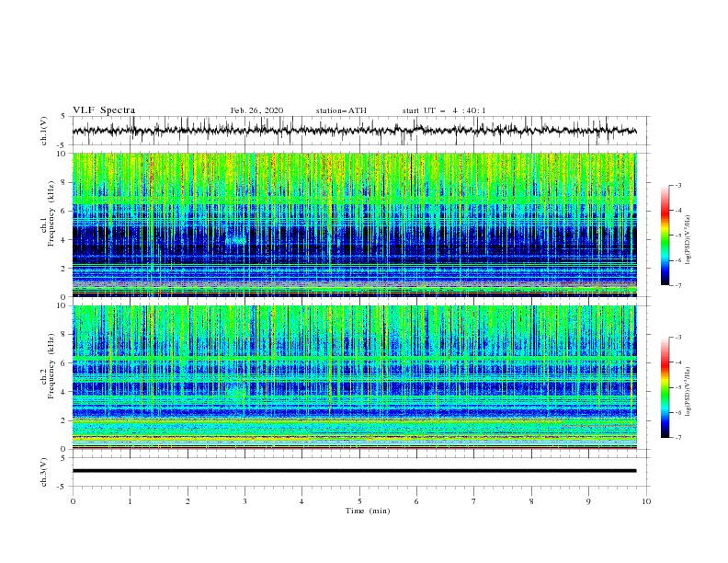This screenshot has height=563, width=728.
Task: Click the "-3" tick on ch.1 colorbar
Action: (x=678, y=185)
